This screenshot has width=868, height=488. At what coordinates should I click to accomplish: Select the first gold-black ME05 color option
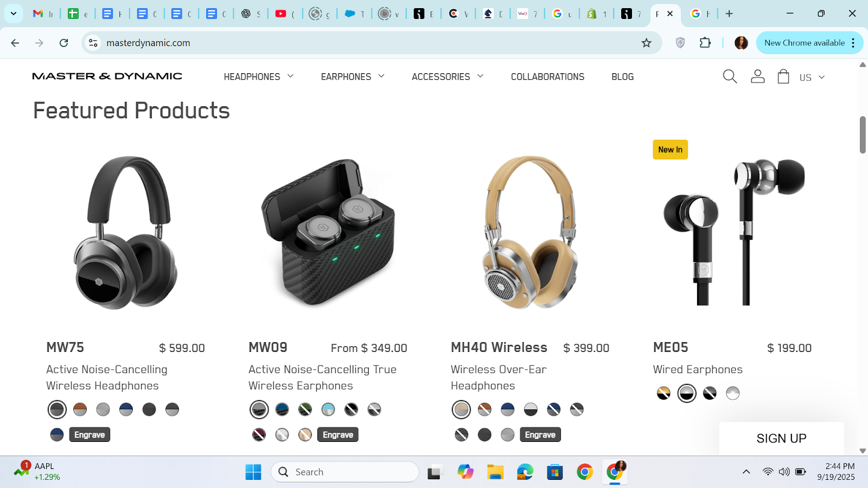pos(663,393)
